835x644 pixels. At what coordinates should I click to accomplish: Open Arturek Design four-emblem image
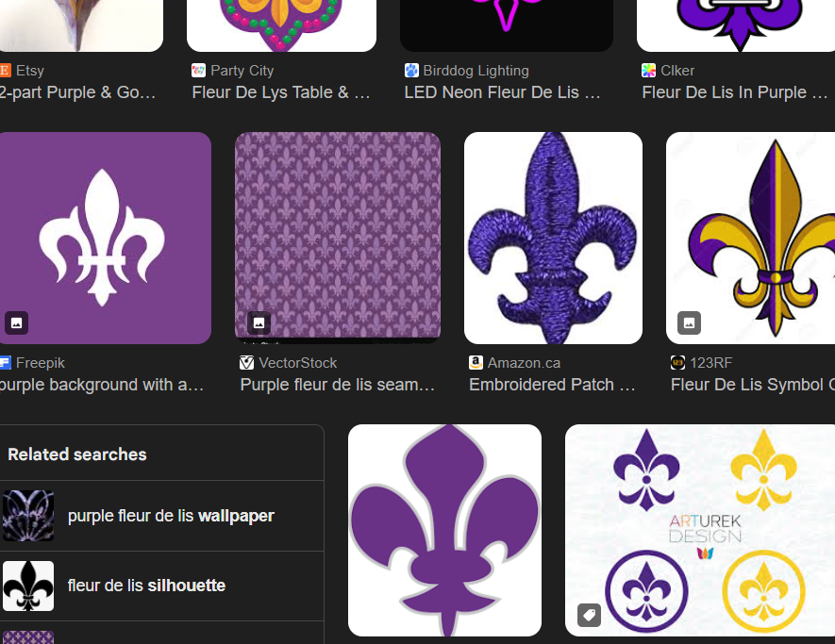pos(700,530)
